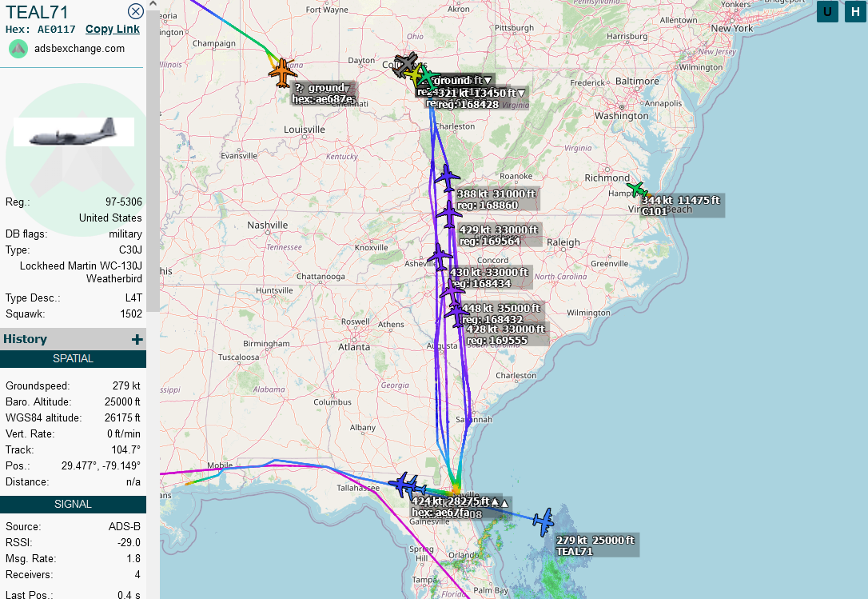Click the Vert. Rate value 0 ft/min
The image size is (868, 599).
pos(124,434)
